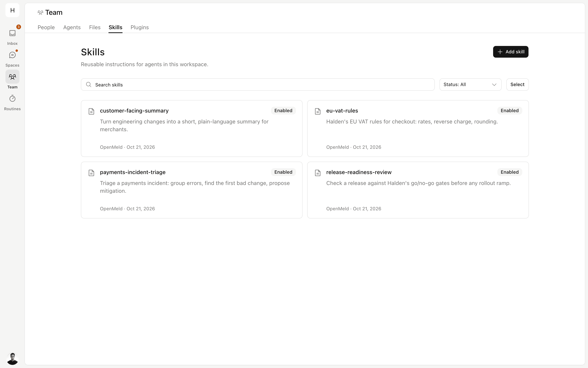Image resolution: width=588 pixels, height=368 pixels.
Task: Click the Team header people icon
Action: tap(40, 12)
